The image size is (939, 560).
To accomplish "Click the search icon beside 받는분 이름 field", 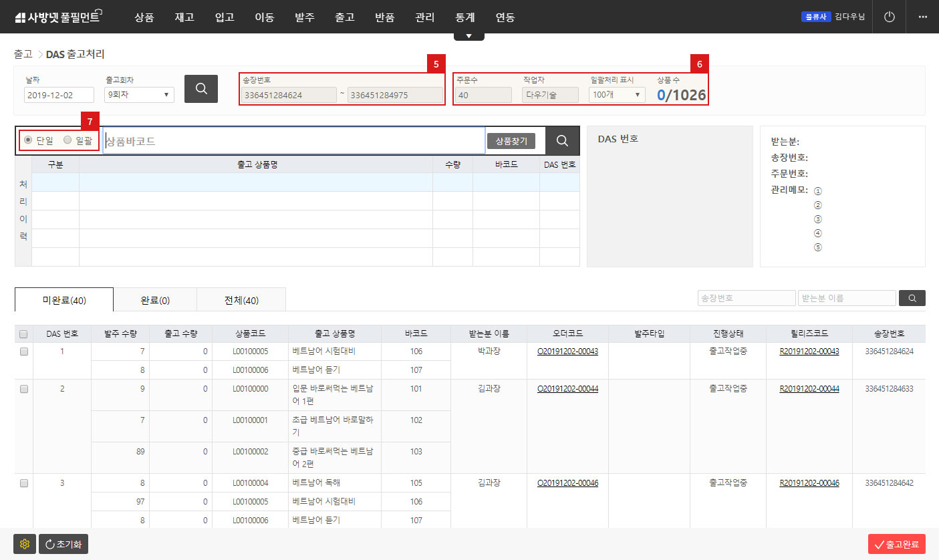I will 912,298.
